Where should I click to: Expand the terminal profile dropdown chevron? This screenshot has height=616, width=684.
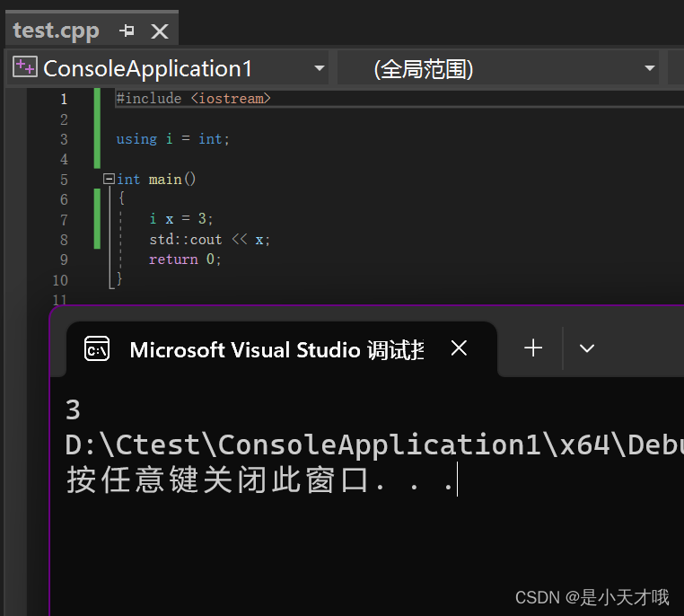587,348
